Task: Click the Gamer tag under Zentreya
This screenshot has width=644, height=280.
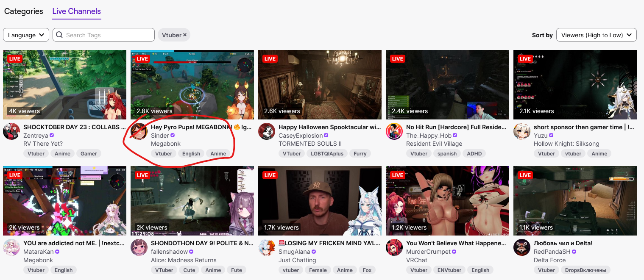Action: pyautogui.click(x=89, y=154)
